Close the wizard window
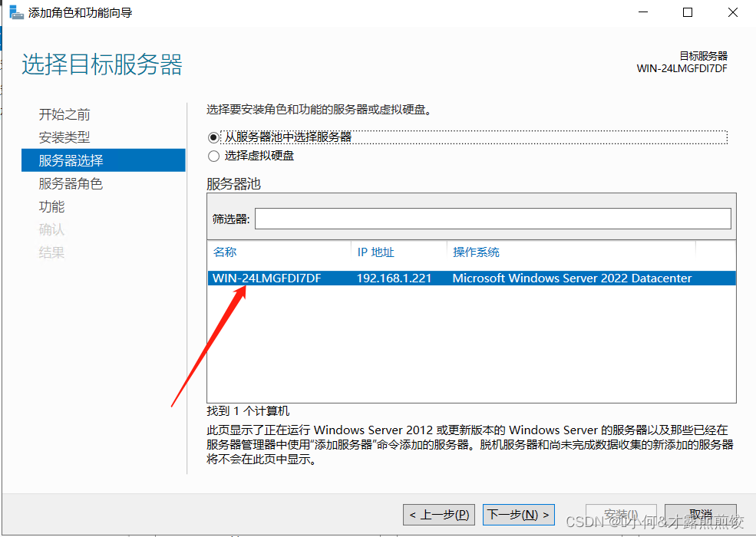This screenshot has width=756, height=537. [733, 12]
